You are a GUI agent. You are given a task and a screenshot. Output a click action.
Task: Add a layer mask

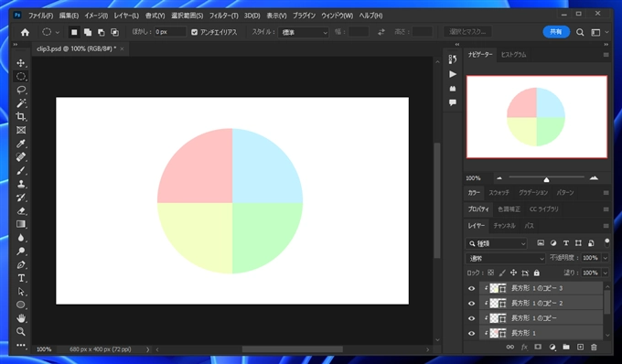[x=538, y=347]
